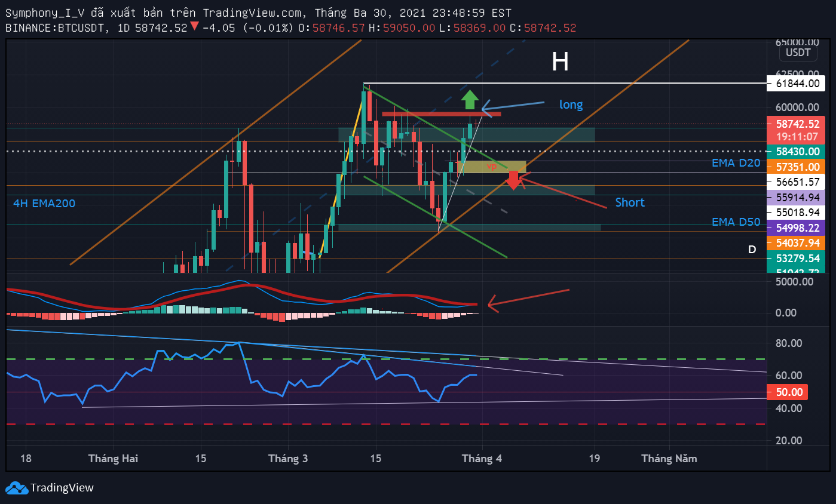Click the 'Tháng Hai' time axis label

(x=113, y=459)
